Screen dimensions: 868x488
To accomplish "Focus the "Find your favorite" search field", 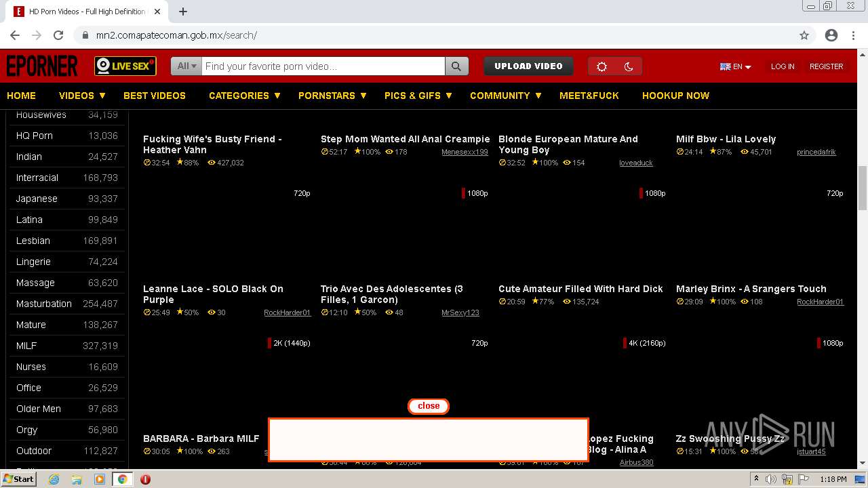I will pos(323,66).
